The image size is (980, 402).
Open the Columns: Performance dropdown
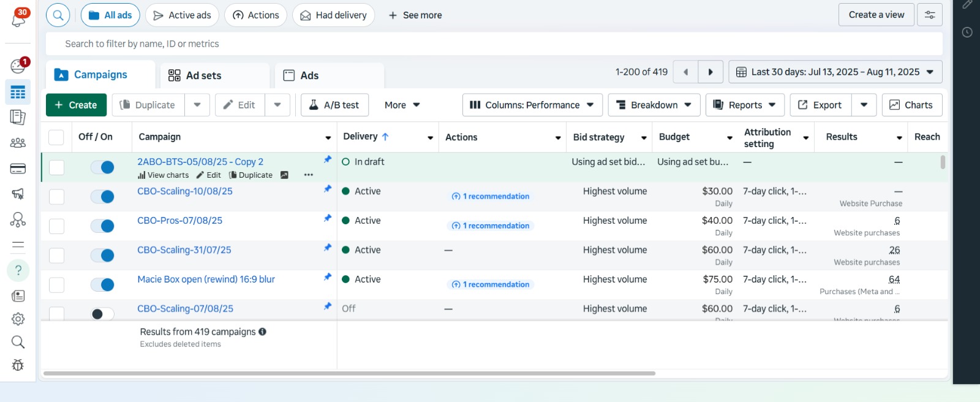click(x=532, y=105)
